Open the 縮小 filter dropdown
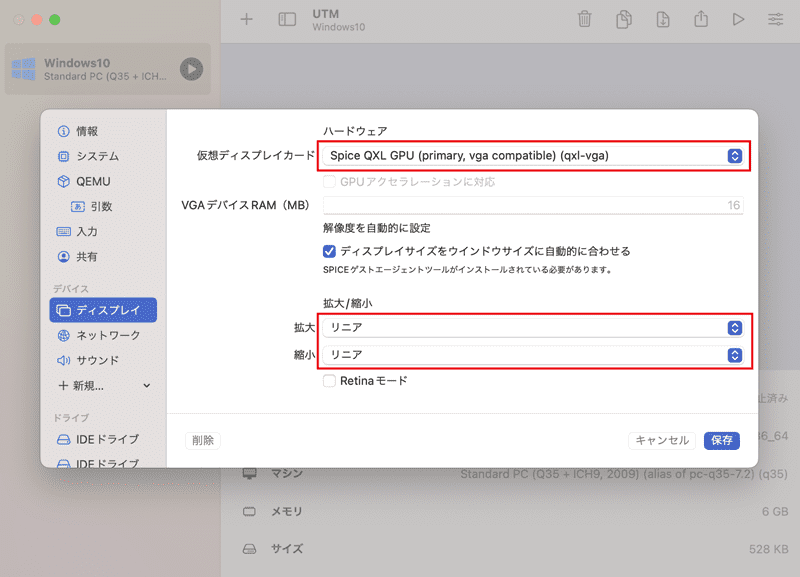 pyautogui.click(x=533, y=355)
